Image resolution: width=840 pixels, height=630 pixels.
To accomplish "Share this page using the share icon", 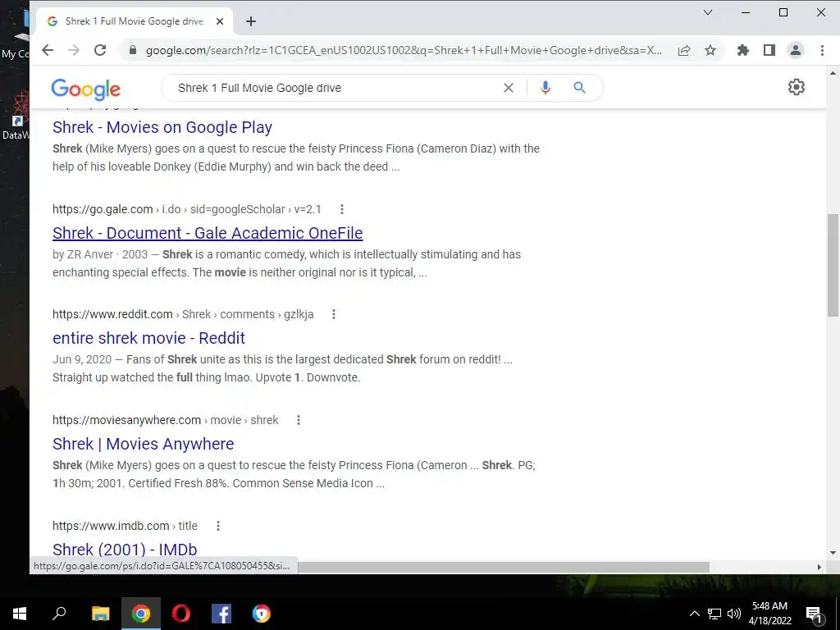I will tap(684, 50).
